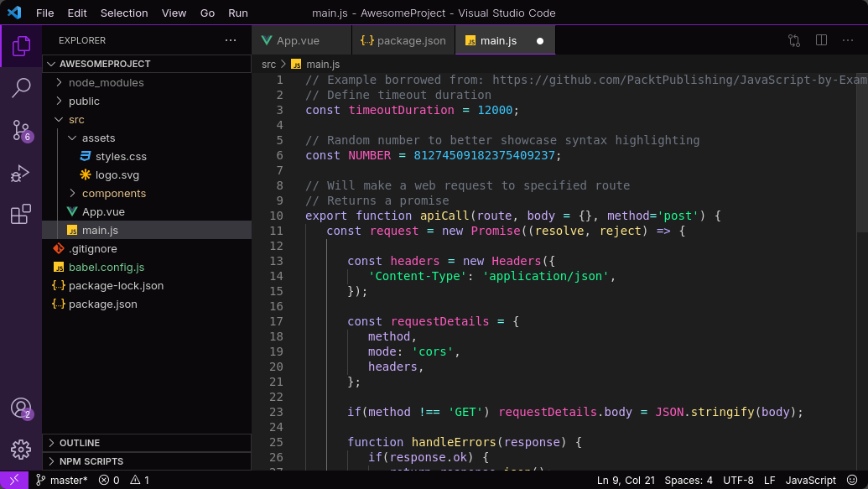Open the Selection menu
Viewport: 868px width, 489px height.
click(124, 13)
